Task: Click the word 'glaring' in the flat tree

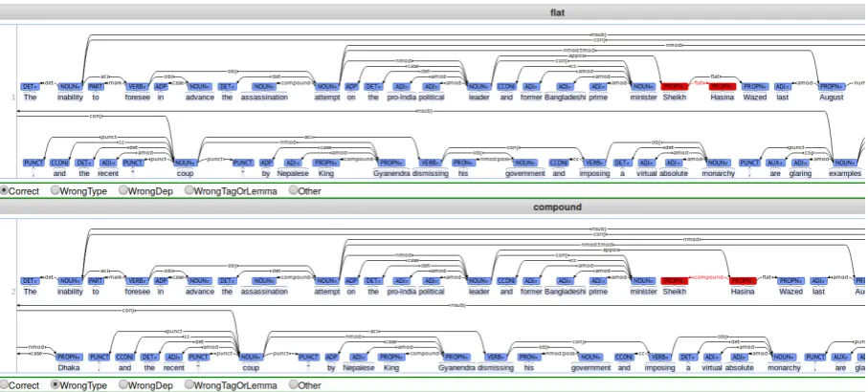Action: (x=800, y=173)
